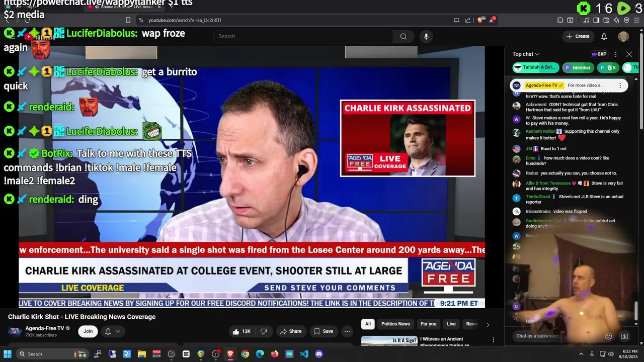
Task: Dislike the video
Action: 264,331
